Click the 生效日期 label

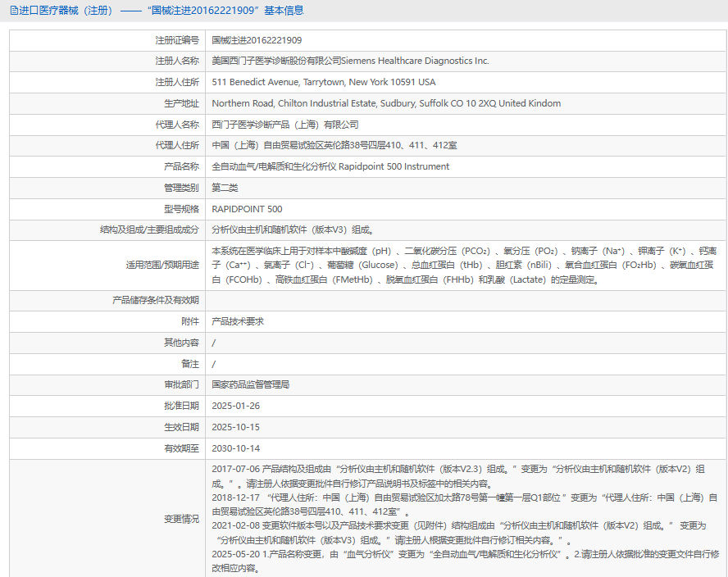pos(181,428)
